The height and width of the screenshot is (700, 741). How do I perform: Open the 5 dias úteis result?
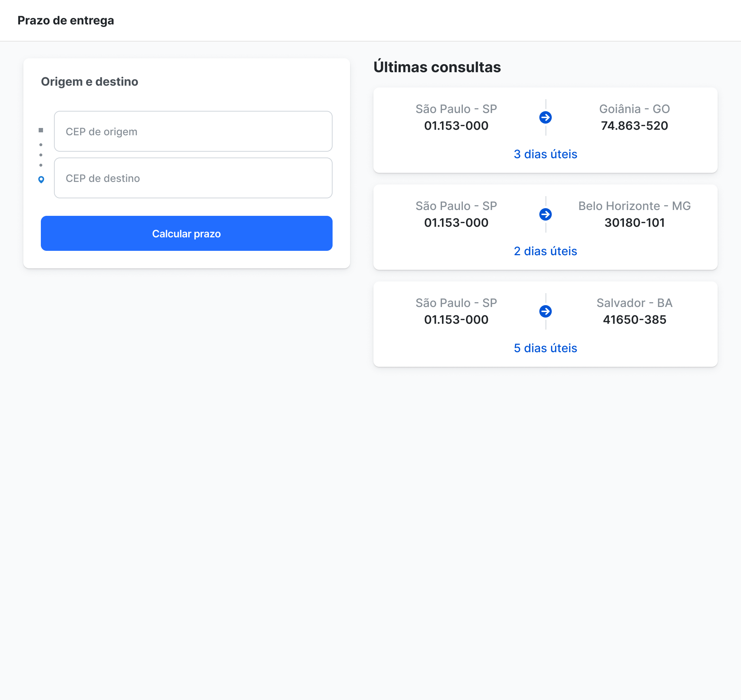pyautogui.click(x=545, y=348)
